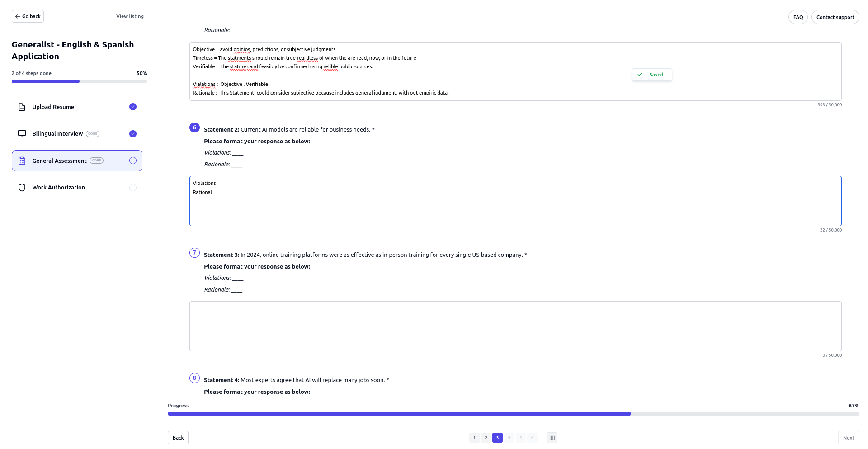Click the question 7 number badge

coord(194,253)
